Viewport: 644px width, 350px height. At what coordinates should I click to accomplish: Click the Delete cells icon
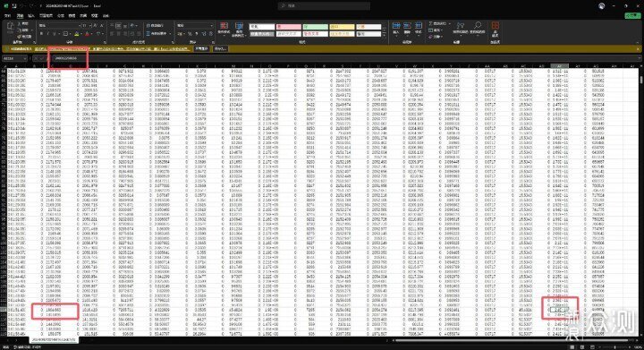click(407, 28)
